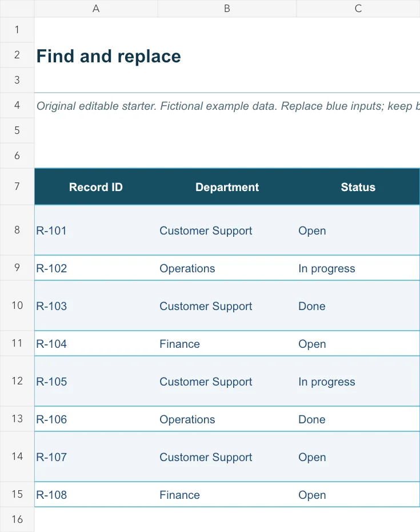Select R-102's In progress status cell
Image resolution: width=420 pixels, height=532 pixels.
pos(358,268)
